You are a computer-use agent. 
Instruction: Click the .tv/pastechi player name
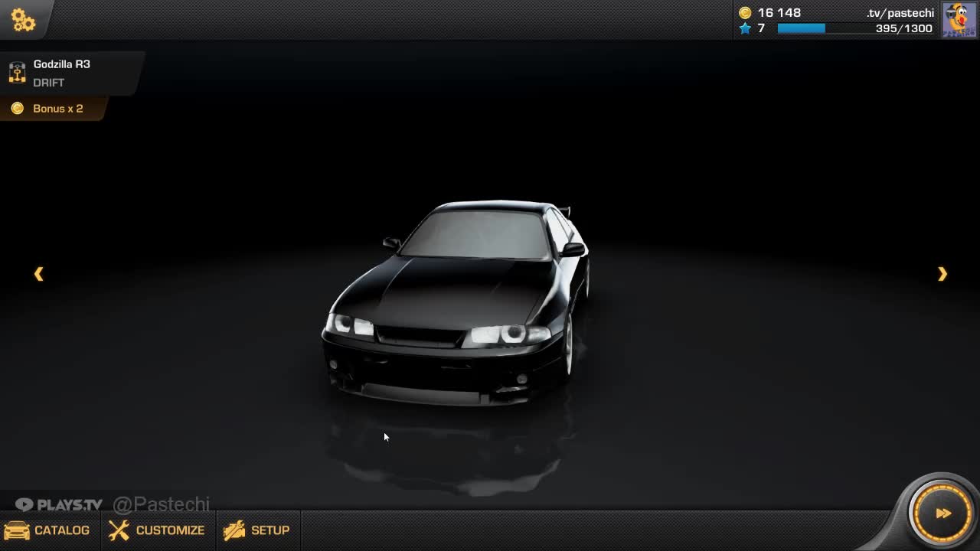900,13
